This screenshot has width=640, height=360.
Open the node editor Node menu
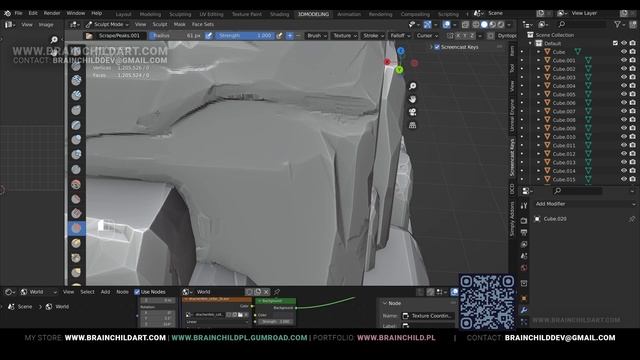pos(122,292)
